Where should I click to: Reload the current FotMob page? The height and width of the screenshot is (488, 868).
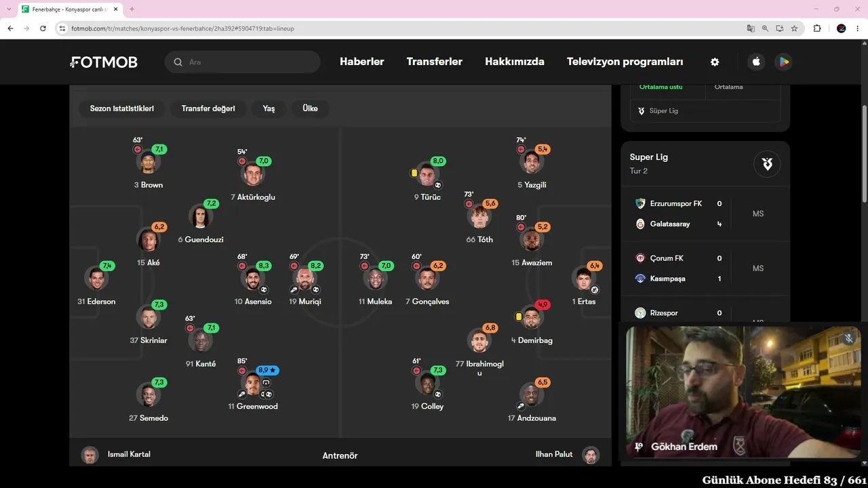pyautogui.click(x=43, y=28)
